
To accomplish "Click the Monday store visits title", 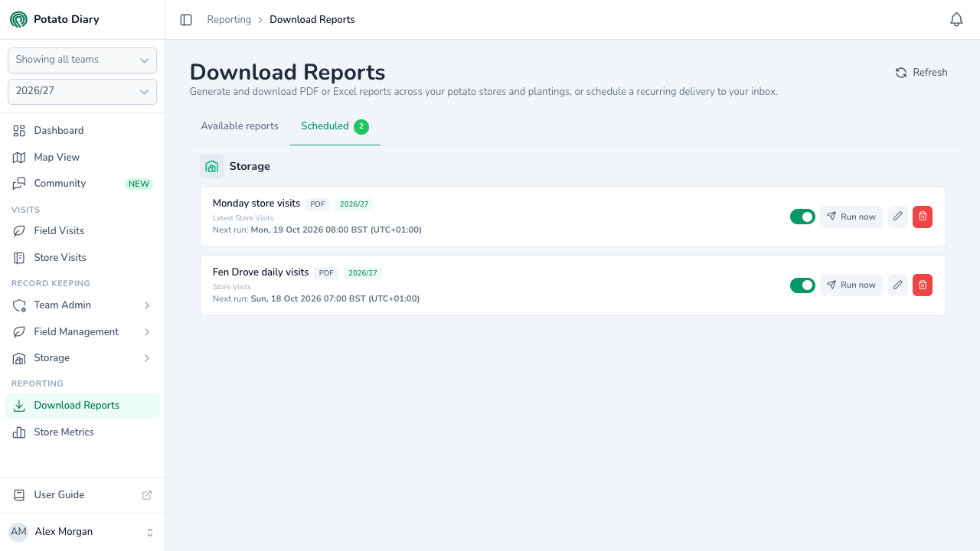I will click(256, 204).
